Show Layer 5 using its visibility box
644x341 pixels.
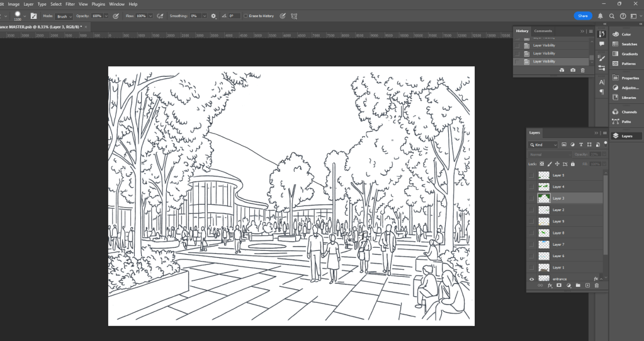532,175
